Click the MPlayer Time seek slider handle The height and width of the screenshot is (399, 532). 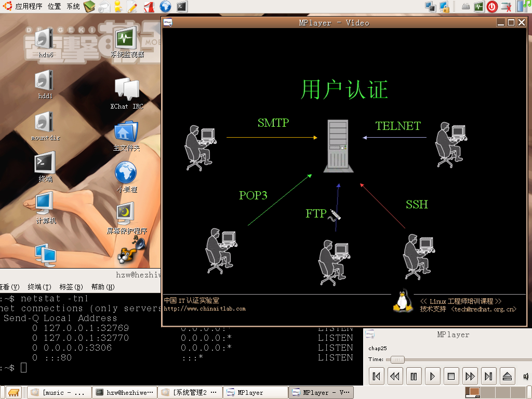[x=397, y=360]
